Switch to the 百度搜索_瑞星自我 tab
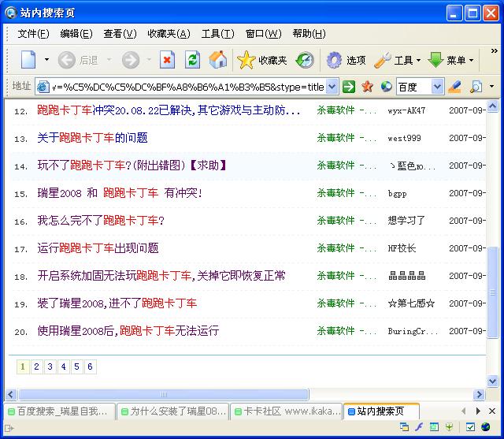 coord(61,411)
